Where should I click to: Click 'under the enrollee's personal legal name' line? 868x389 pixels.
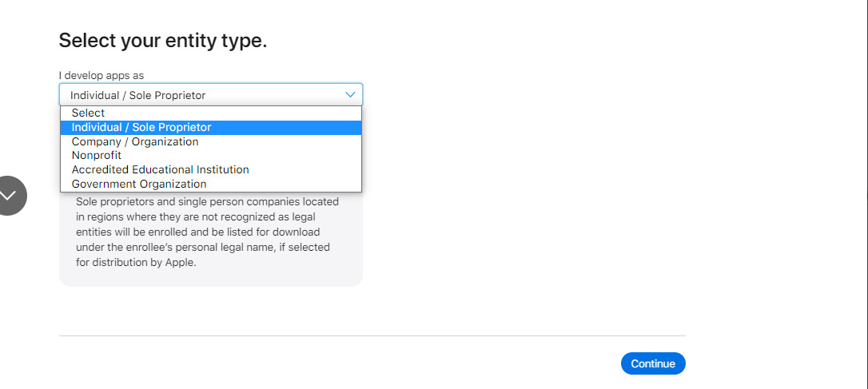(202, 248)
